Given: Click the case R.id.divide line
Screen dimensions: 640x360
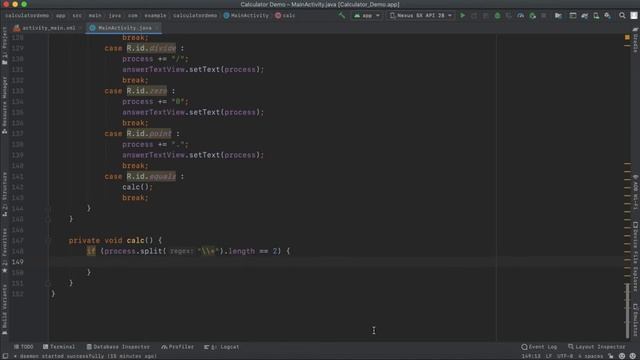Looking at the screenshot, I should coord(144,48).
